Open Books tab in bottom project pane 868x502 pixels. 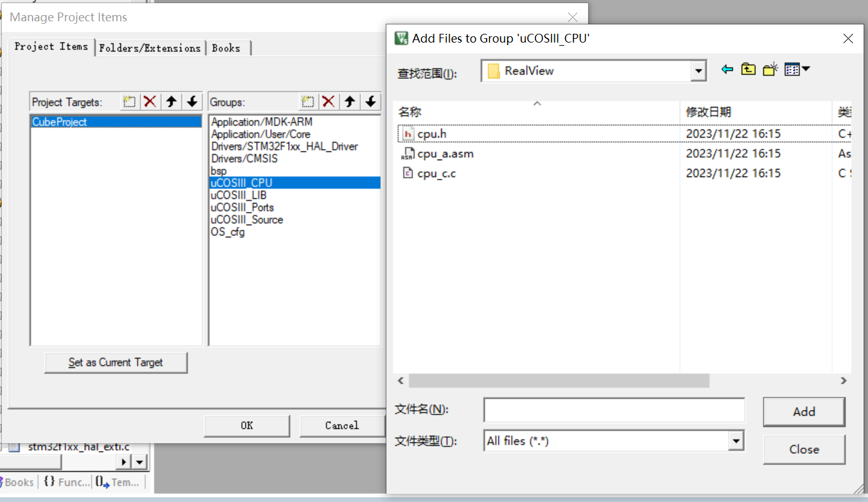(18, 482)
